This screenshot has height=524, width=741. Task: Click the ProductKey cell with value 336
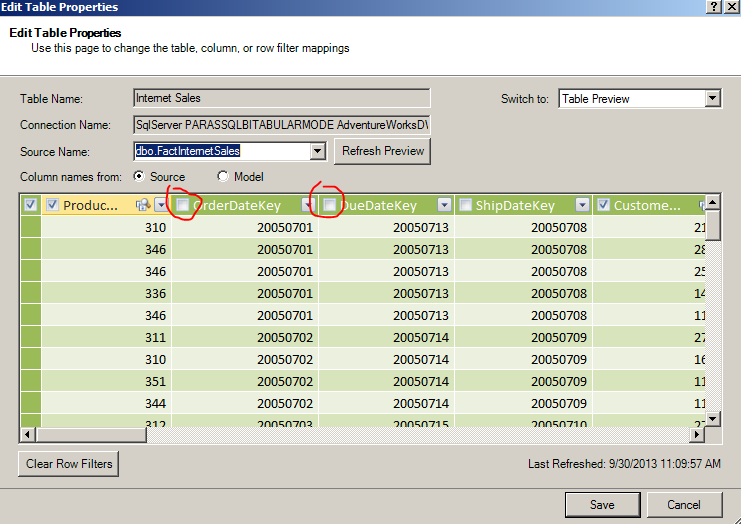pyautogui.click(x=106, y=293)
